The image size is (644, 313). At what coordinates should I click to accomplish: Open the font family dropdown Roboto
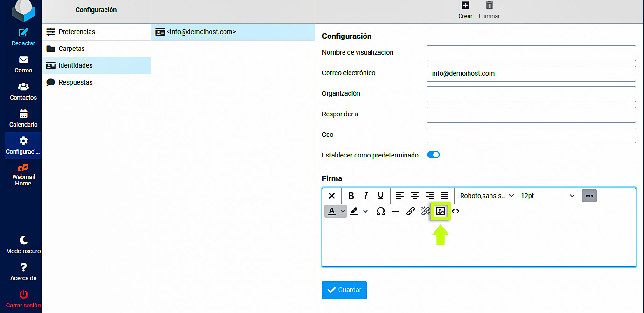coord(486,196)
